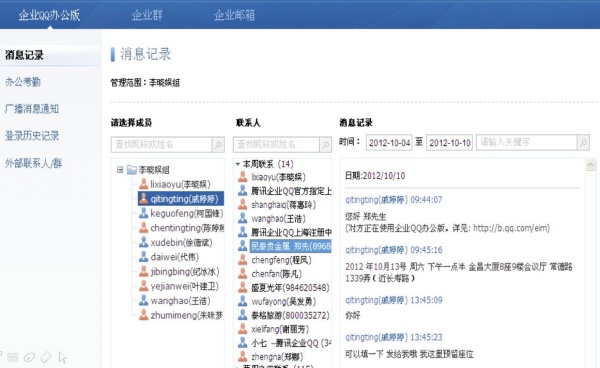Click the keyword search input field
This screenshot has width=600, height=368.
pos(527,142)
